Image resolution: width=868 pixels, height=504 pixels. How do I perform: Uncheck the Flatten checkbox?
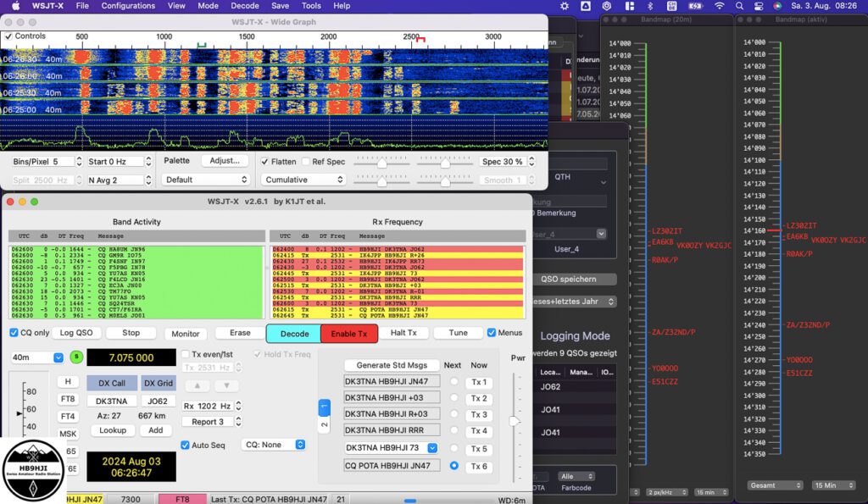click(x=265, y=162)
